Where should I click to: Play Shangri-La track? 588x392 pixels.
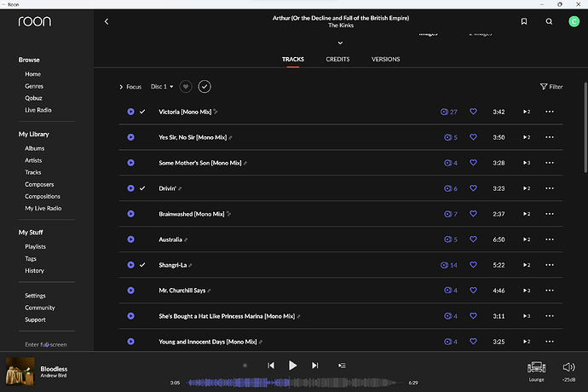pyautogui.click(x=130, y=265)
